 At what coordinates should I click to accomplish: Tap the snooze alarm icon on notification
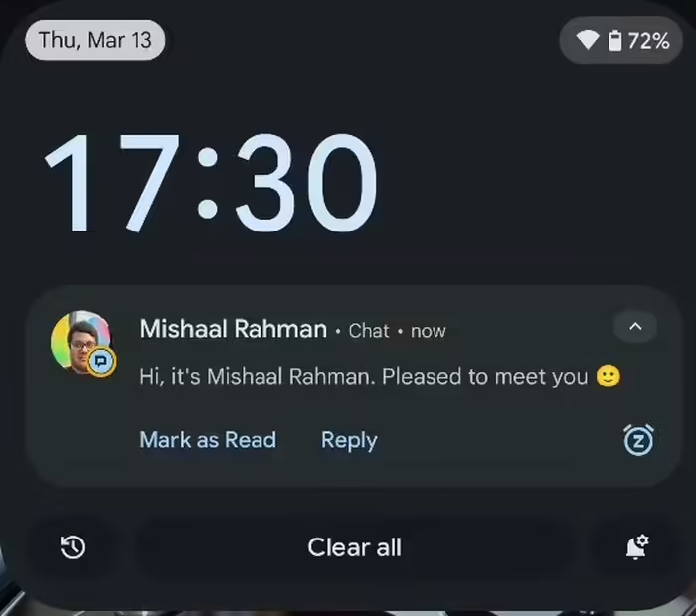pos(638,440)
